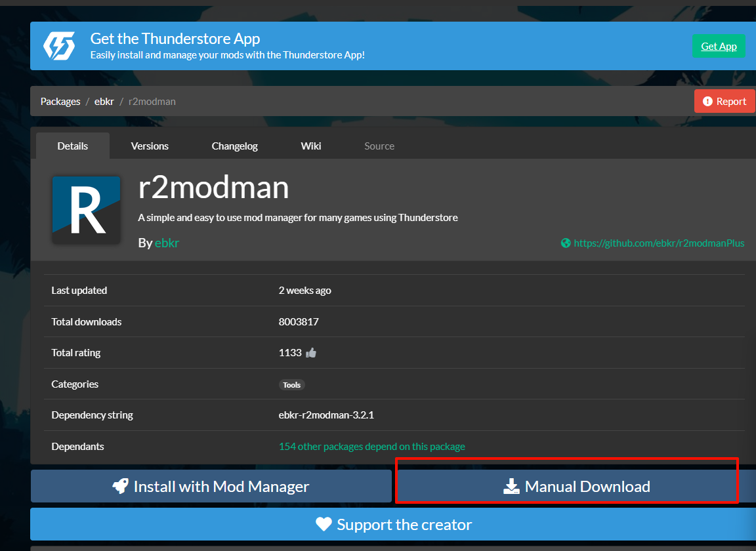Screen dimensions: 756x551
Task: Click the mod manager description text
Action: pyautogui.click(x=298, y=217)
